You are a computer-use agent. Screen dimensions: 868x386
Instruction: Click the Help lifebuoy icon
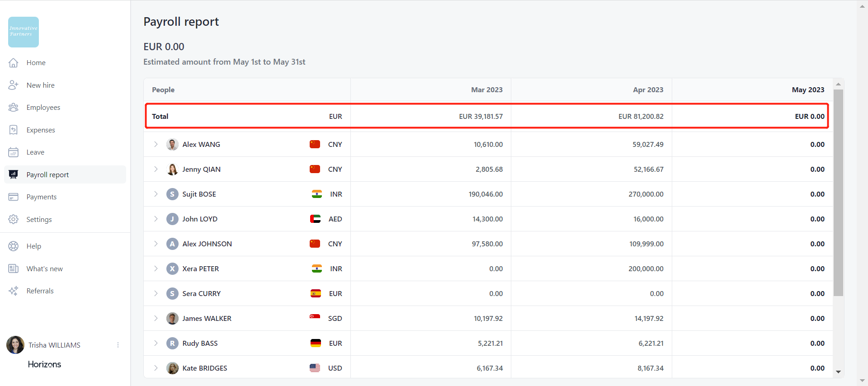[x=14, y=246]
